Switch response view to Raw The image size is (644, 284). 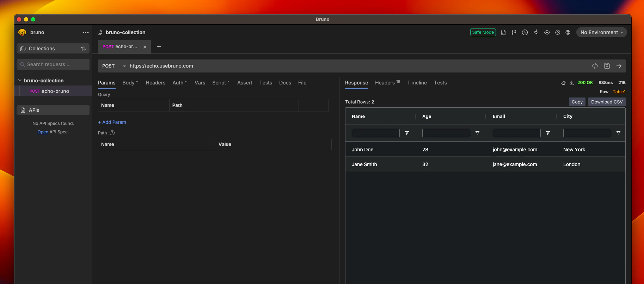pyautogui.click(x=604, y=92)
